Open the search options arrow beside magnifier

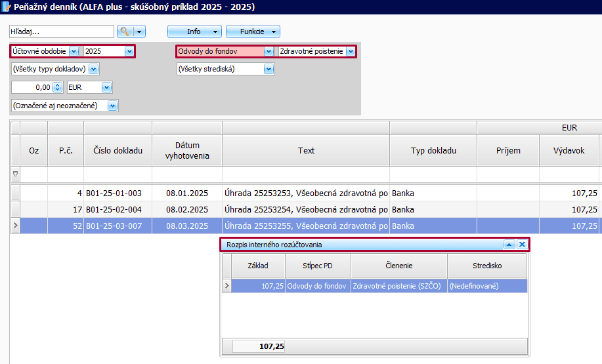coord(139,31)
